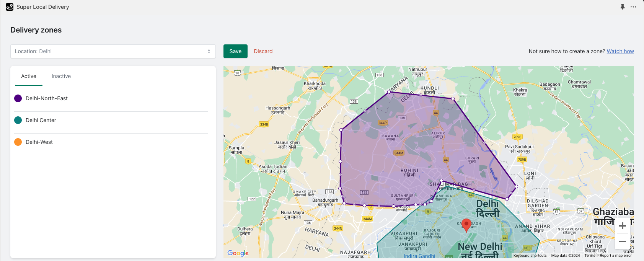Image resolution: width=644 pixels, height=261 pixels.
Task: Open map Keyboard shortcuts
Action: [x=530, y=256]
